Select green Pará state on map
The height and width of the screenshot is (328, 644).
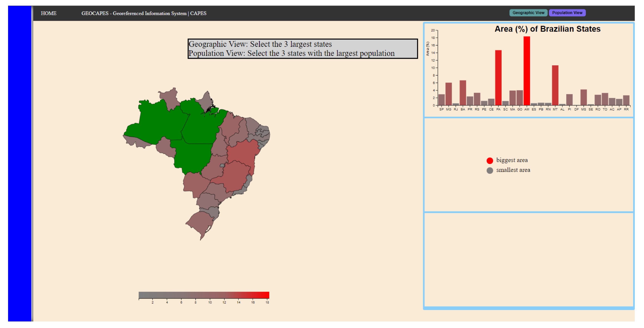(x=202, y=125)
